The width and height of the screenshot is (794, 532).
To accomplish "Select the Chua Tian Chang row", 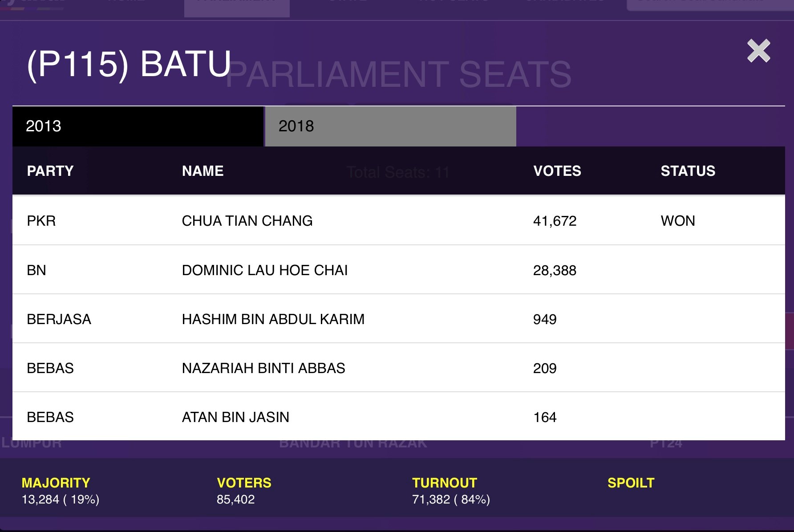I will point(399,221).
